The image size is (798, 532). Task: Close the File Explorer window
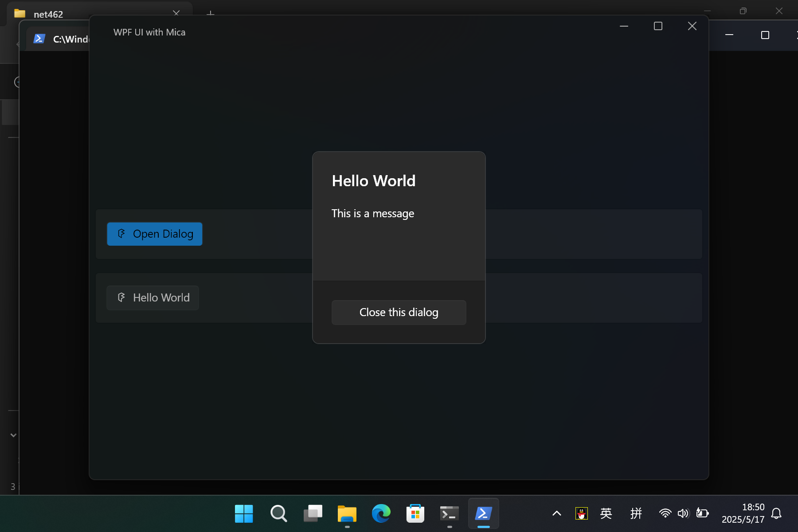click(779, 11)
